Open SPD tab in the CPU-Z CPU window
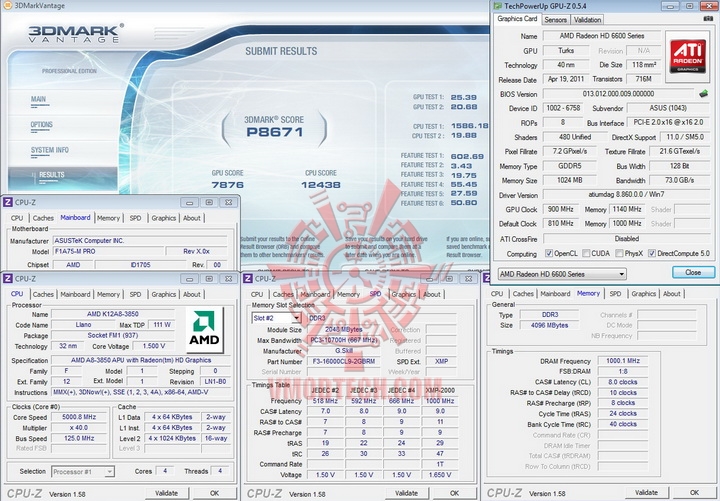Image resolution: width=720 pixels, height=501 pixels. point(135,294)
